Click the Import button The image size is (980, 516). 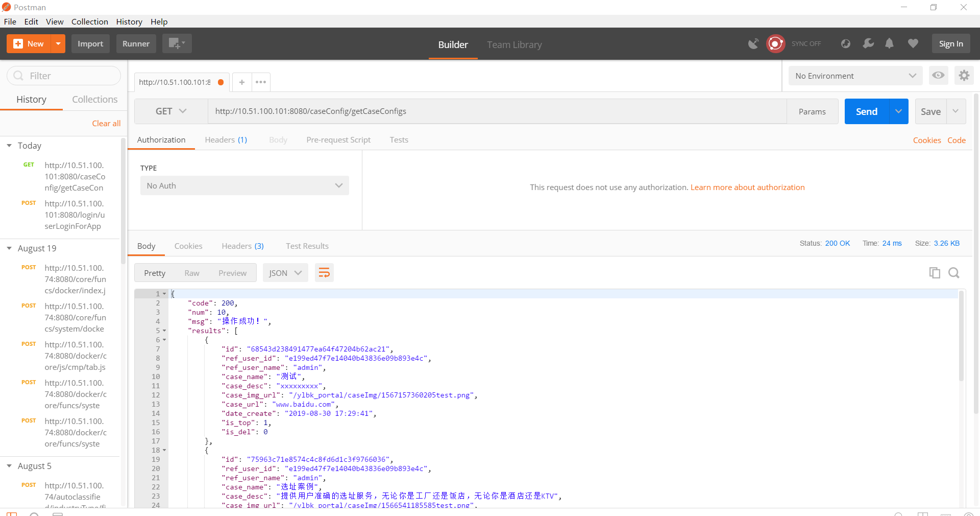pyautogui.click(x=90, y=44)
